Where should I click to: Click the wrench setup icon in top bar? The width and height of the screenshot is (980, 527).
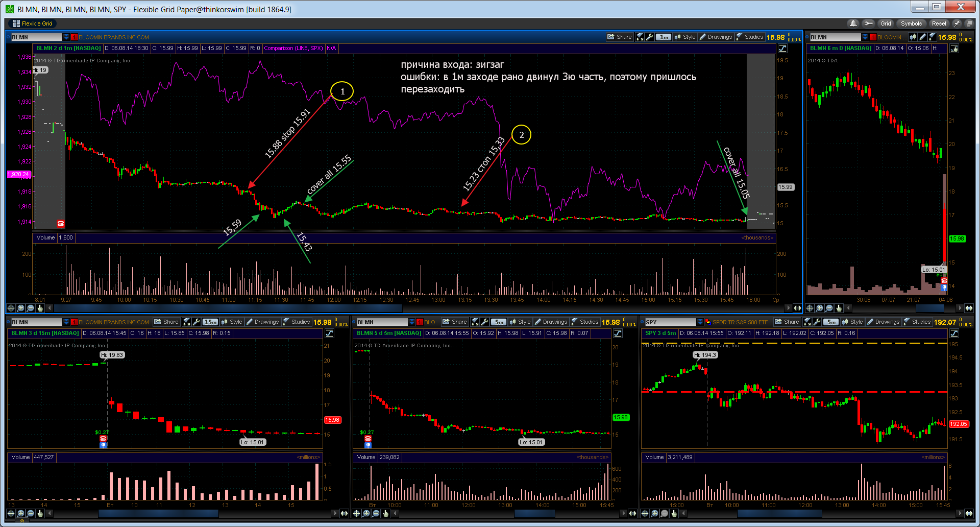868,23
